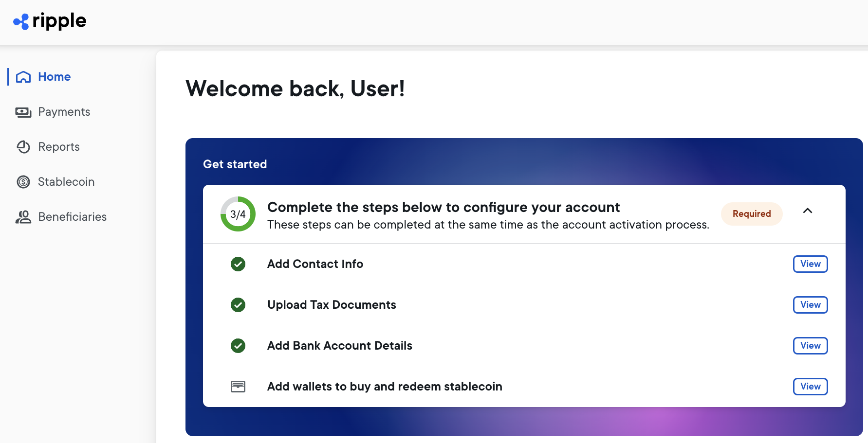Open the Stablecoin page from the sidebar
Screen dimensions: 868x443
[x=66, y=182]
